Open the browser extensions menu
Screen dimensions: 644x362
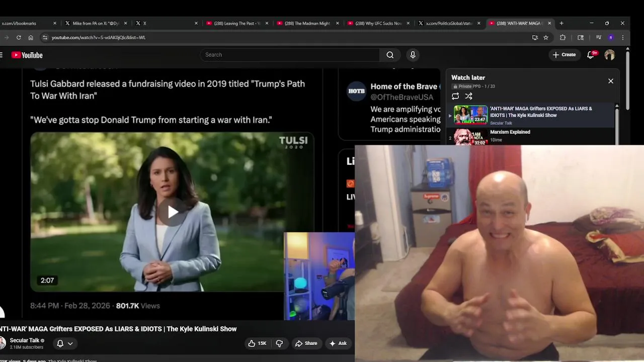562,37
